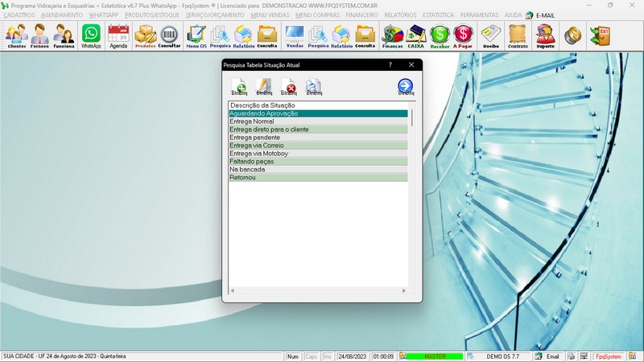644x362 pixels.
Task: Select the Retornou row
Action: pyautogui.click(x=318, y=177)
